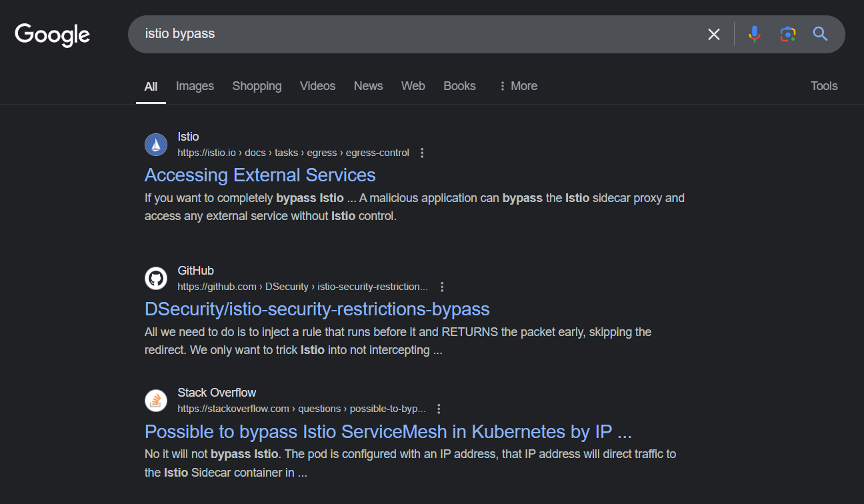The height and width of the screenshot is (504, 864).
Task: Click snippet text 'If you want to completely bypass Istio'
Action: tap(244, 198)
